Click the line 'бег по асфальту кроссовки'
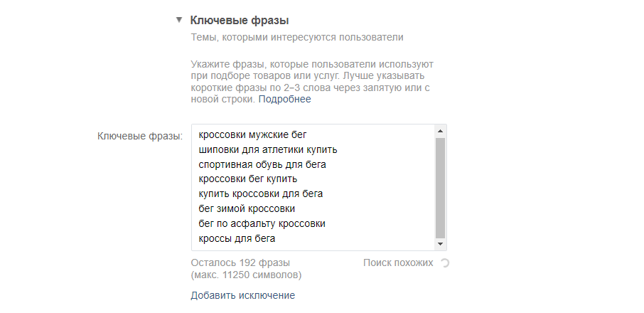The height and width of the screenshot is (313, 644). 262,224
